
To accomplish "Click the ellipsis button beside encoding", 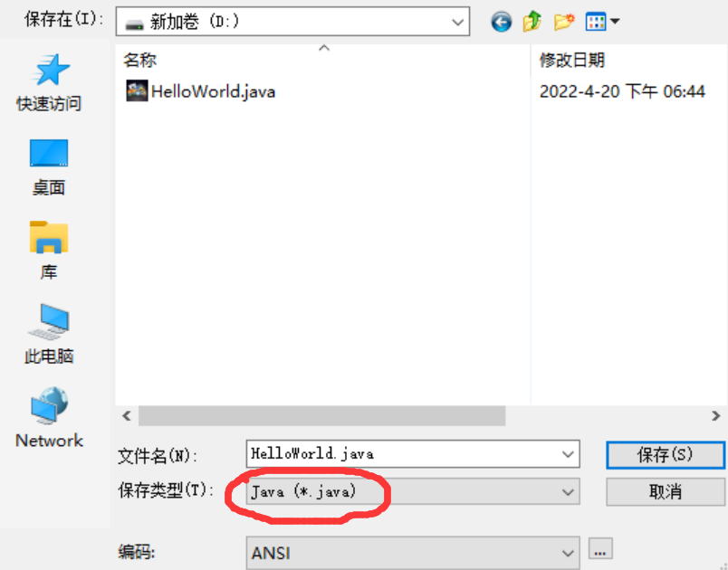I will click(x=599, y=549).
